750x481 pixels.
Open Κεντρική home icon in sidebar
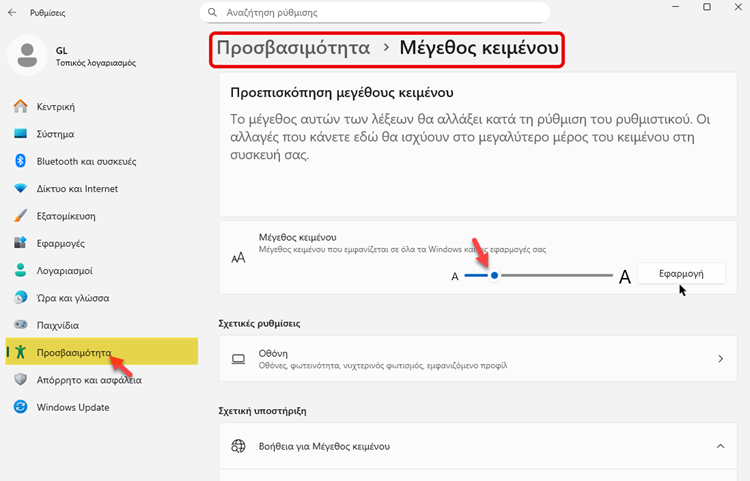(x=20, y=106)
